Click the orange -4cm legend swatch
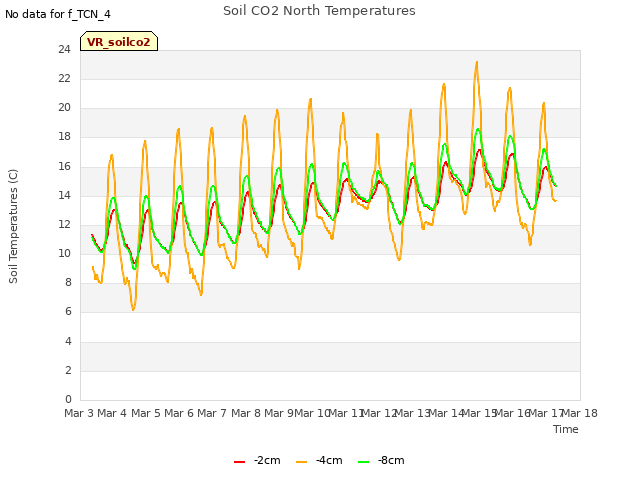The width and height of the screenshot is (640, 480). pyautogui.click(x=301, y=462)
